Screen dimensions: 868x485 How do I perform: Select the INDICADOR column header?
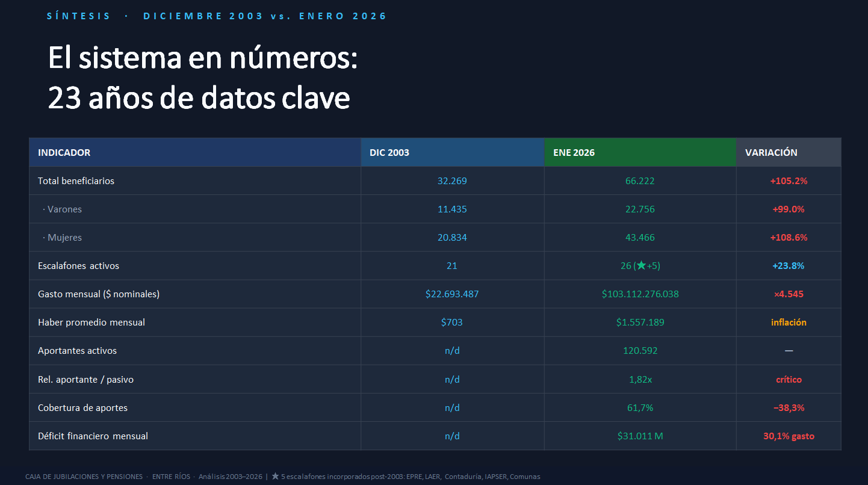pos(64,153)
